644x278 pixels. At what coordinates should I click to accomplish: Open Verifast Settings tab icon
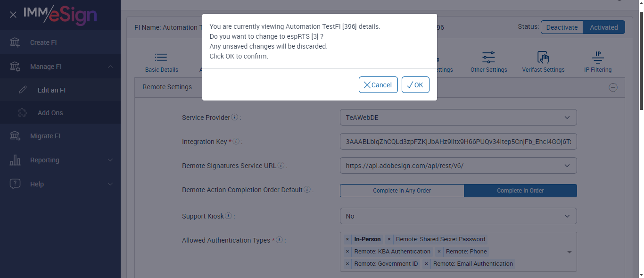pyautogui.click(x=543, y=58)
